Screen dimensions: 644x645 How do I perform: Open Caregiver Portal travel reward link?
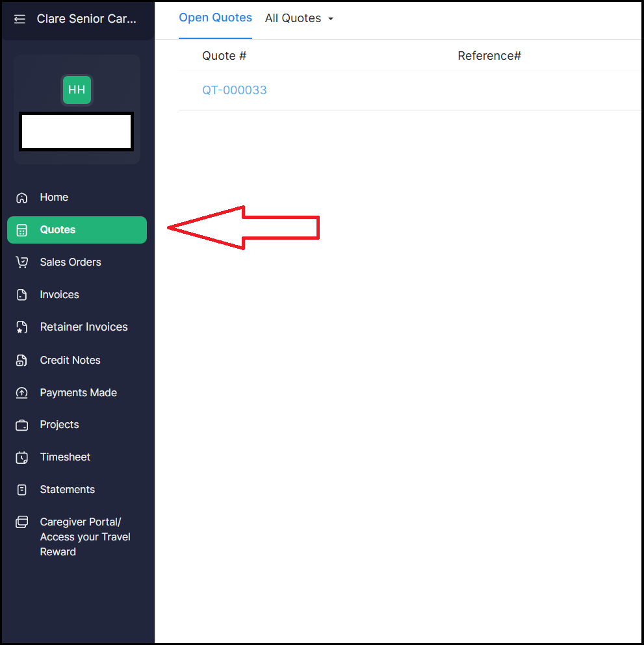(x=85, y=537)
